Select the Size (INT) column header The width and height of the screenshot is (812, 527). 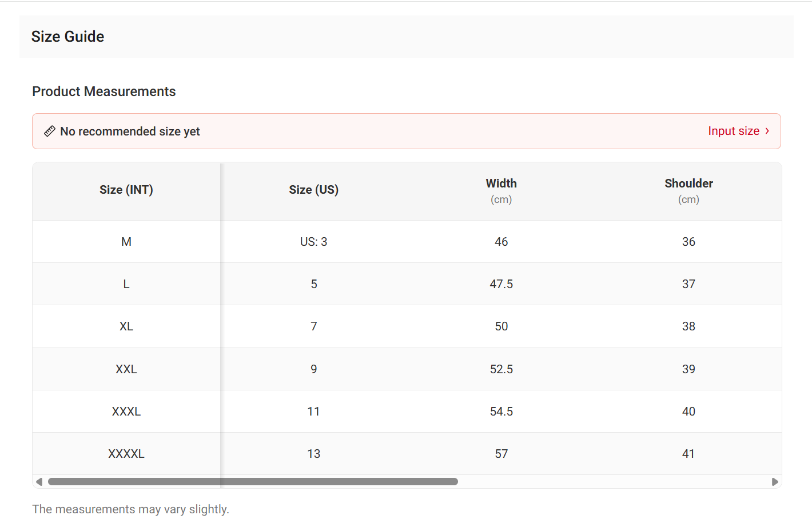tap(126, 190)
